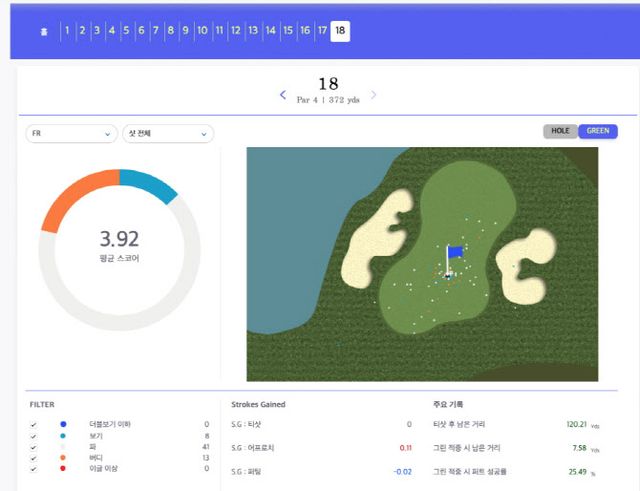The width and height of the screenshot is (640, 491).
Task: Click the right sand bunker on map
Action: [525, 264]
